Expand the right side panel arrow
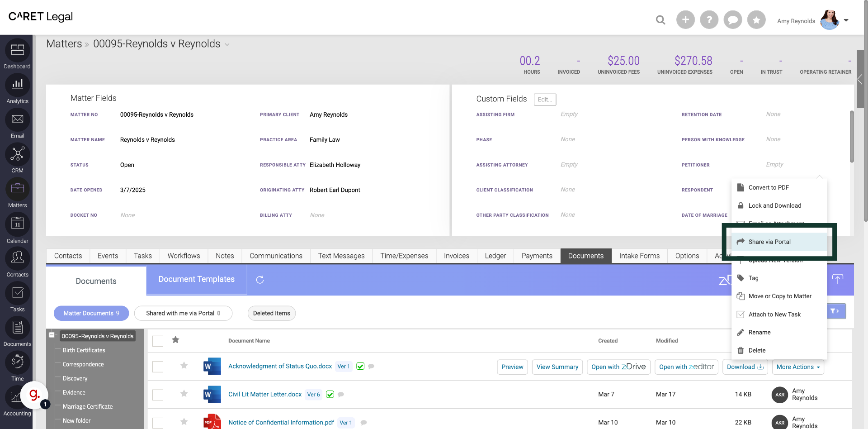Screen dimensions: 868x429 pyautogui.click(x=860, y=80)
